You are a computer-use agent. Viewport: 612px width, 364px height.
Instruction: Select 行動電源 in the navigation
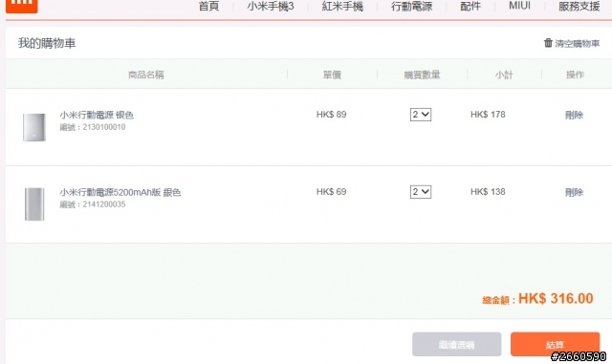coord(412,6)
